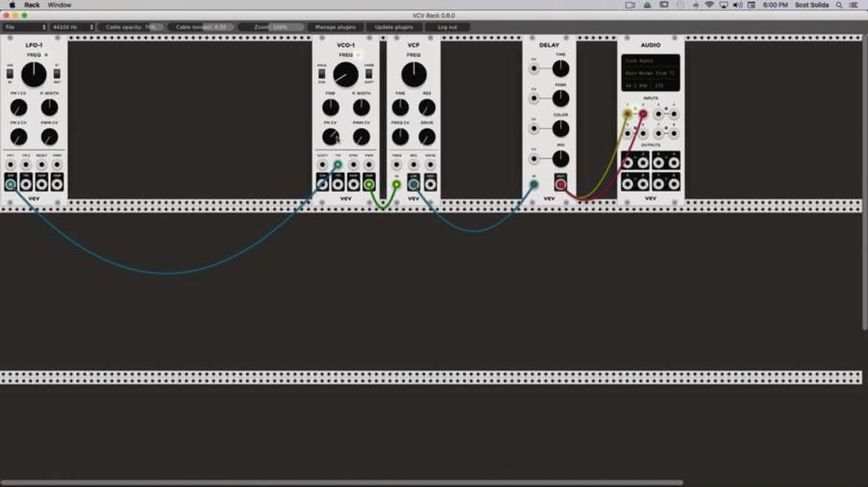
Task: Click the Update plugins button
Action: (x=394, y=27)
